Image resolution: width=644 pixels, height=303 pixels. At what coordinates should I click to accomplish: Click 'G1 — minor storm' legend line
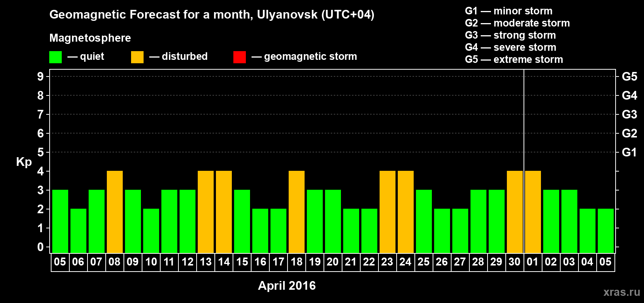click(509, 11)
